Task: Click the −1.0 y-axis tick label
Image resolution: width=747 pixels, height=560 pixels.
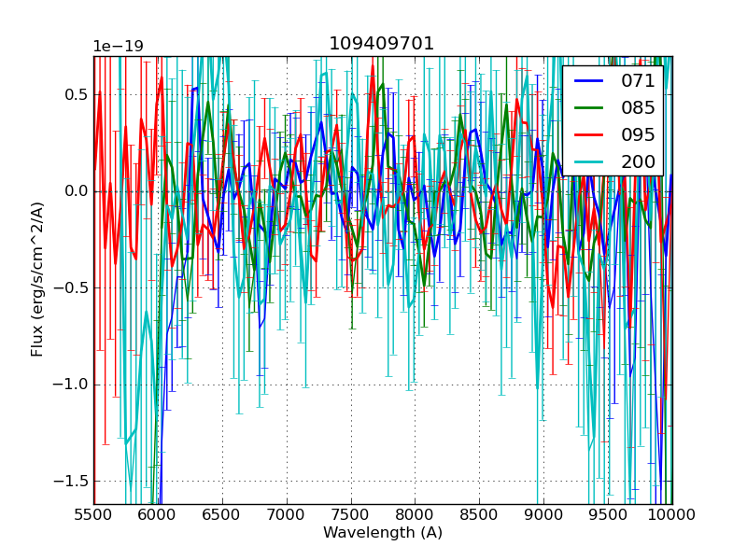Action: point(72,385)
